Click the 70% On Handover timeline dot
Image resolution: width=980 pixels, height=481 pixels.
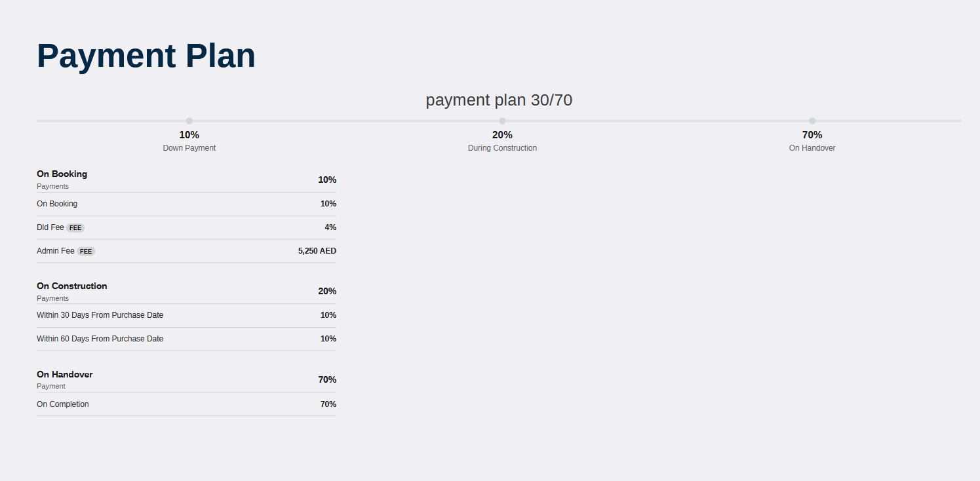812,121
